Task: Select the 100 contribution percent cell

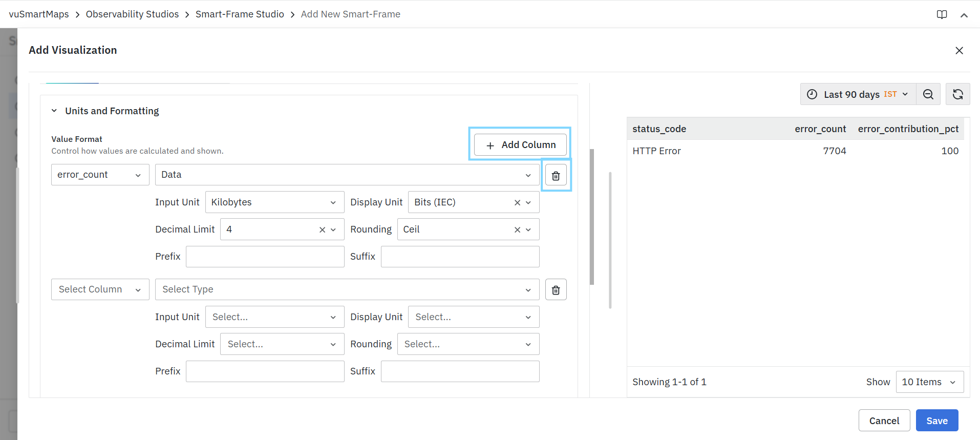Action: coord(950,151)
